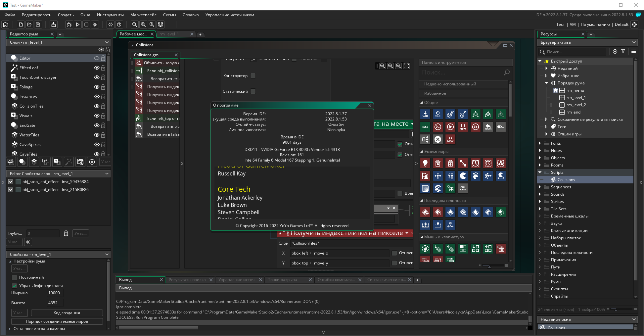This screenshot has width=644, height=336.
Task: Click the Run (play) button in toolbar
Action: click(78, 24)
